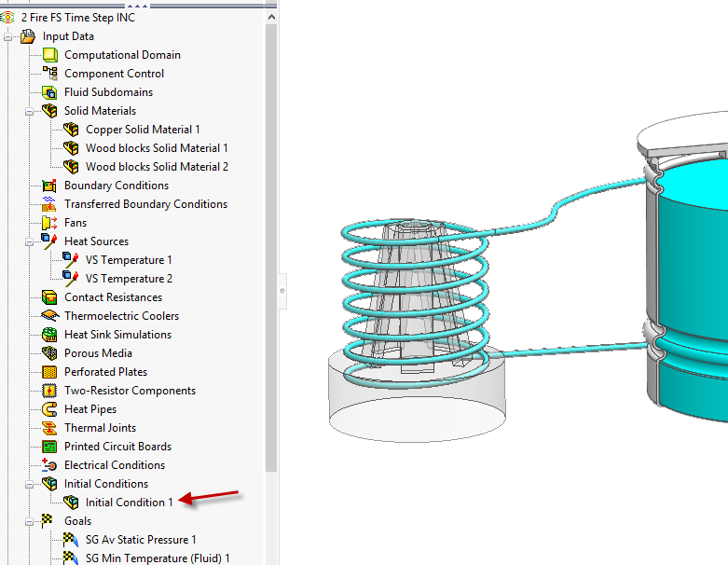Image resolution: width=728 pixels, height=565 pixels.
Task: Select Computational Domain in the tree
Action: click(x=122, y=55)
